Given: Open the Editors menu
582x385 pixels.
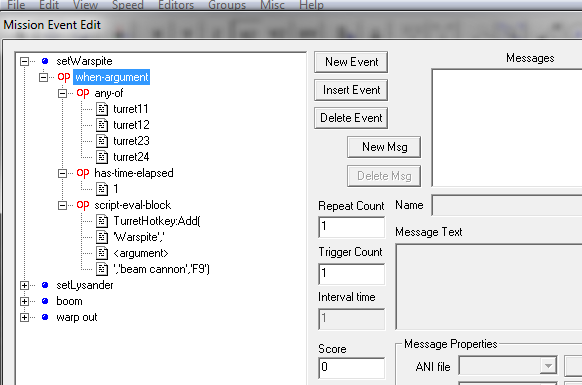Looking at the screenshot, I should tap(176, 5).
